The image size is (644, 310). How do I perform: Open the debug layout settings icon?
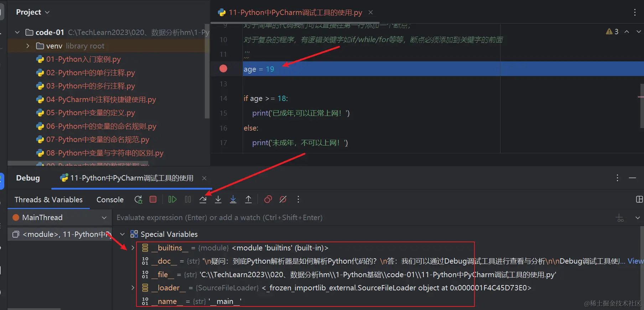[x=639, y=199]
